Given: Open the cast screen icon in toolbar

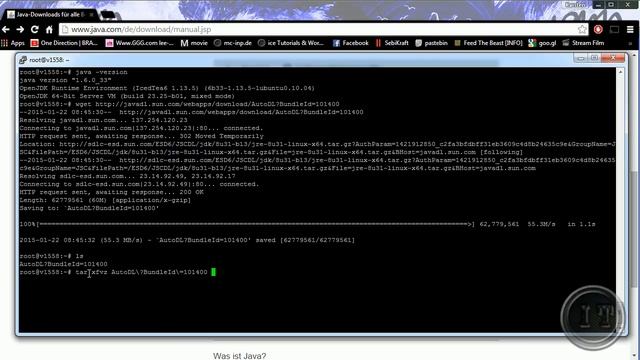Looking at the screenshot, I should tap(614, 29).
